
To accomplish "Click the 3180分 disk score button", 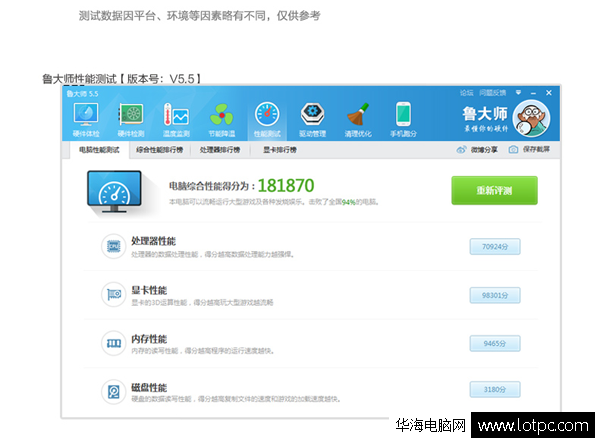I will coord(495,389).
